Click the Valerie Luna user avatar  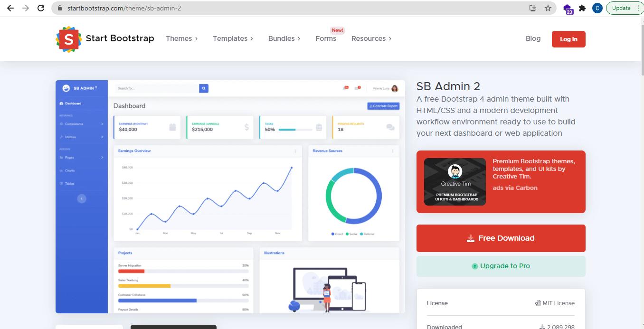point(395,88)
